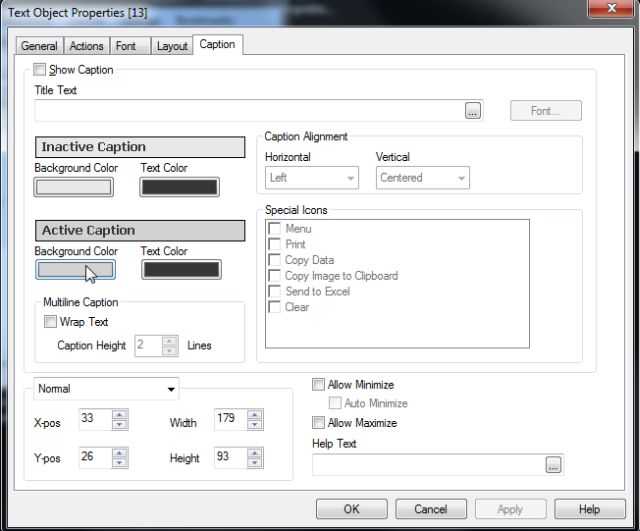640x531 pixels.
Task: Check the Send to Excel option
Action: pos(274,291)
